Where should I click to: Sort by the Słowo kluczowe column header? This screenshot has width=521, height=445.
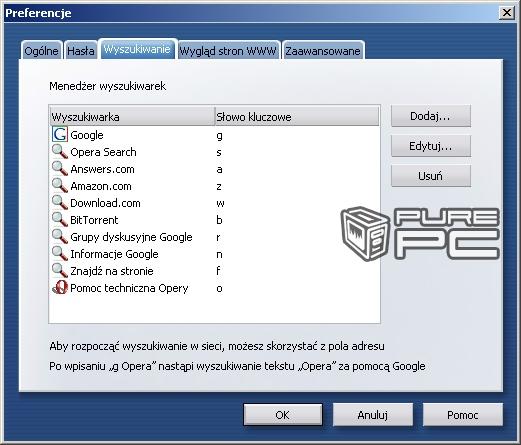(x=297, y=117)
